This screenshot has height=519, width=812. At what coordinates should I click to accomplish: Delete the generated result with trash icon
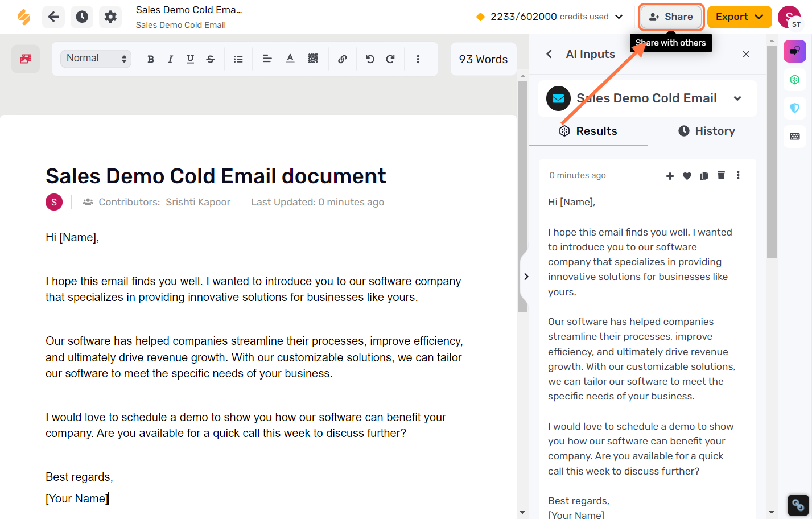721,175
